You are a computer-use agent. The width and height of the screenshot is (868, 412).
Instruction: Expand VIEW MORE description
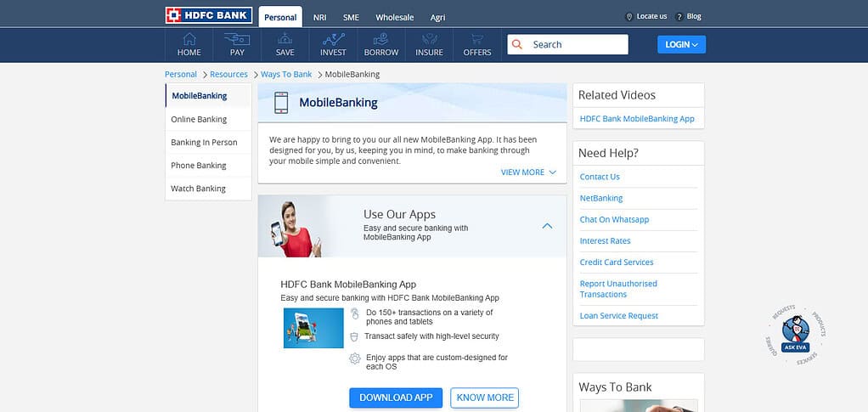(x=528, y=172)
